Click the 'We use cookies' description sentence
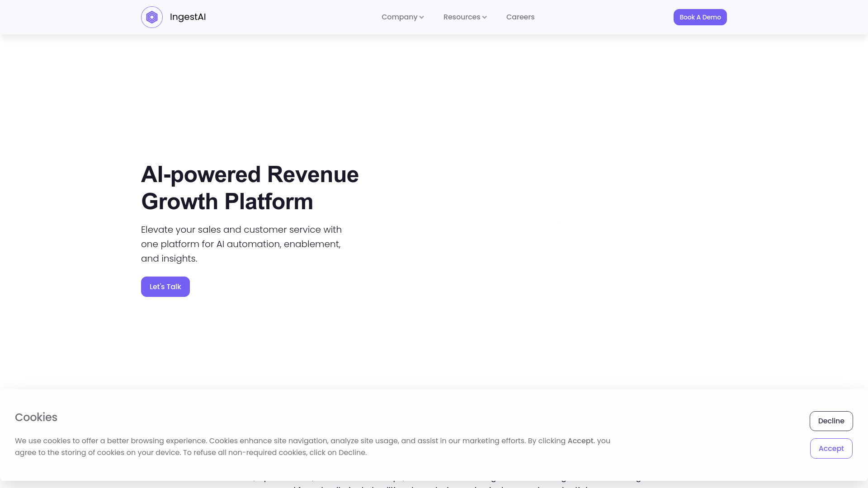The height and width of the screenshot is (488, 868). pos(110,441)
